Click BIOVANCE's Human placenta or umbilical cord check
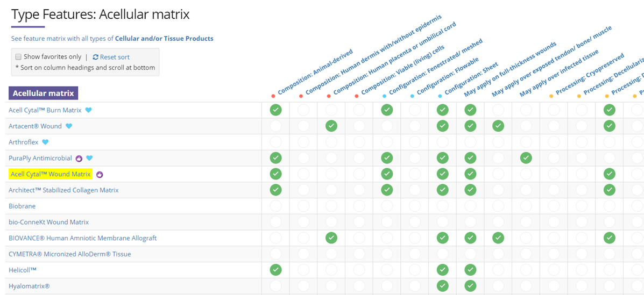This screenshot has height=295, width=644. (331, 238)
